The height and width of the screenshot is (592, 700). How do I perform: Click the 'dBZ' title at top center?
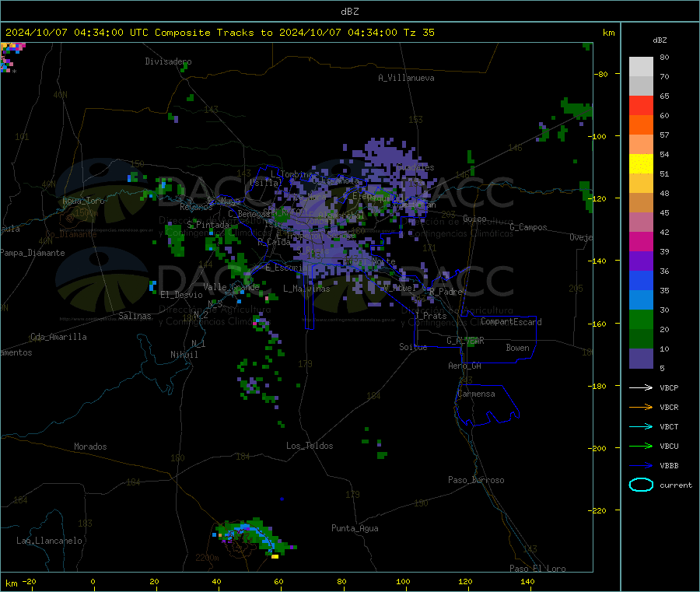tap(349, 12)
